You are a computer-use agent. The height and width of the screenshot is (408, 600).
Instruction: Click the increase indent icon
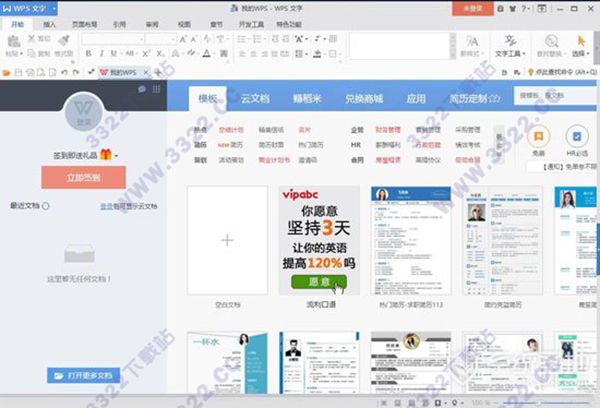coord(286,39)
